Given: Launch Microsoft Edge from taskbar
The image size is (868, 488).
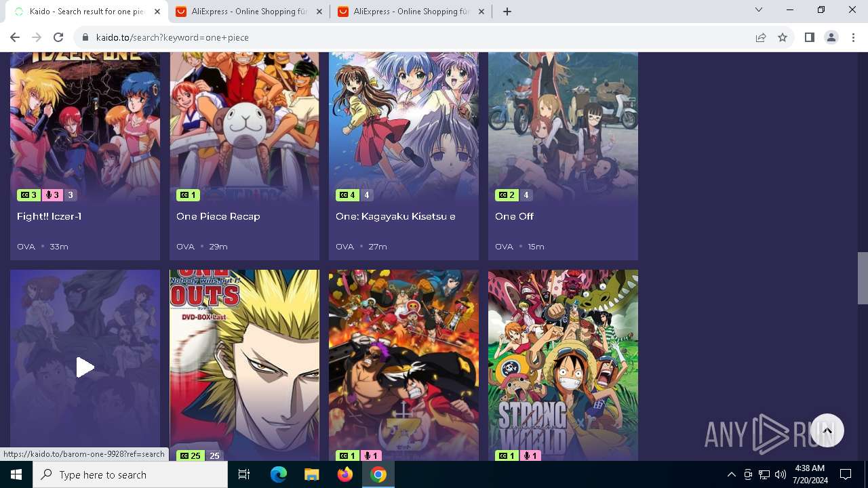Looking at the screenshot, I should coord(279,474).
